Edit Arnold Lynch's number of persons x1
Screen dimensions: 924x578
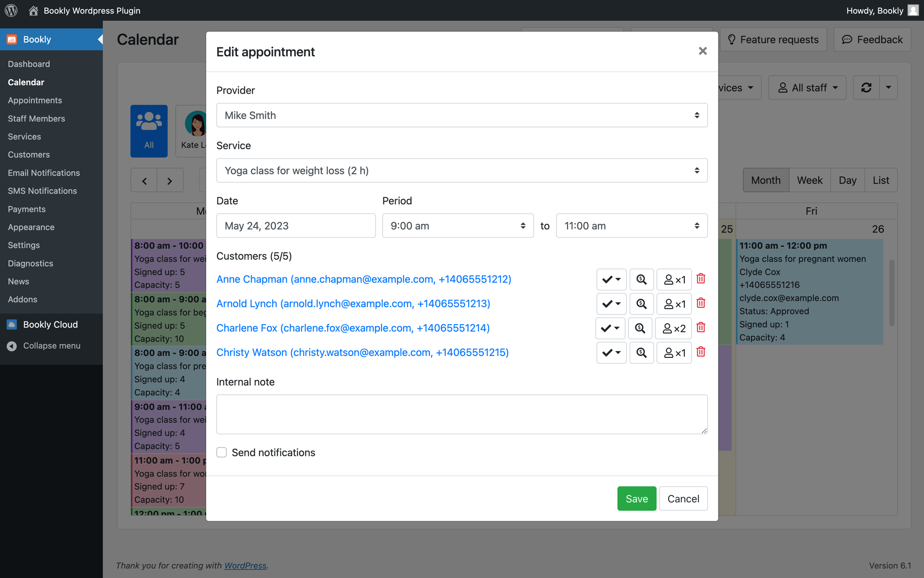pyautogui.click(x=674, y=304)
